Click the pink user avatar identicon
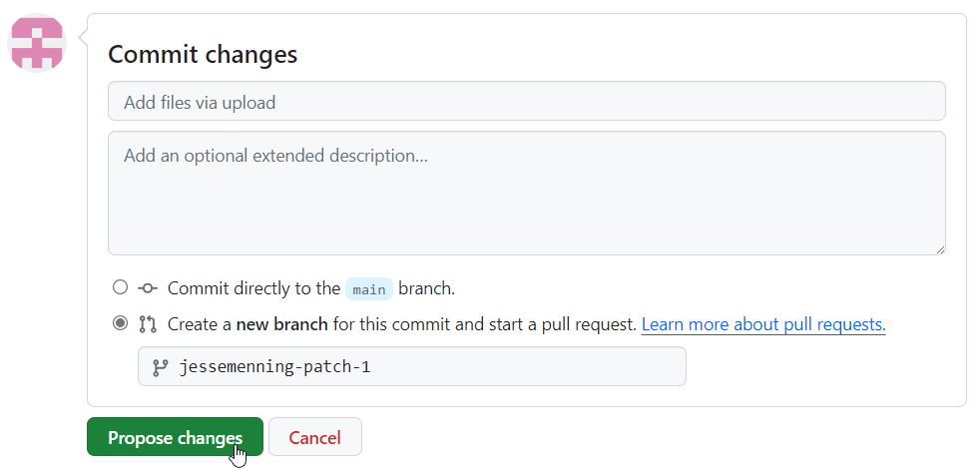This screenshot has height=470, width=980. 37,43
